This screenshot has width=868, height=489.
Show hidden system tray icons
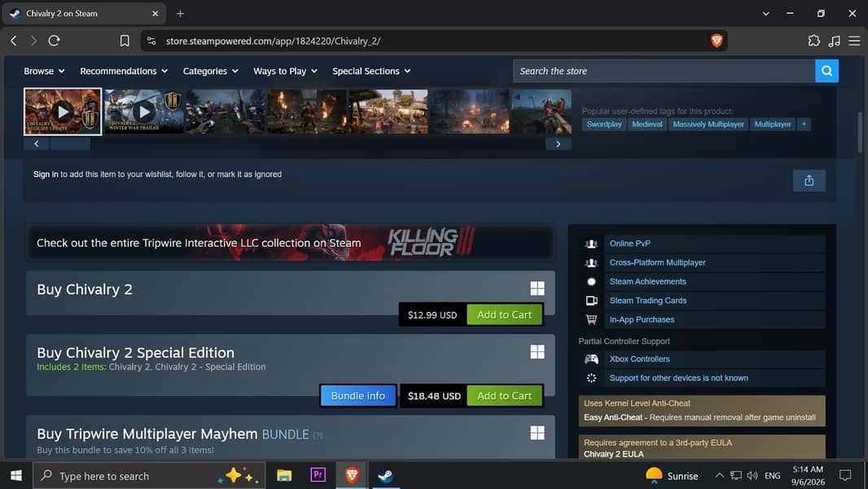(719, 475)
